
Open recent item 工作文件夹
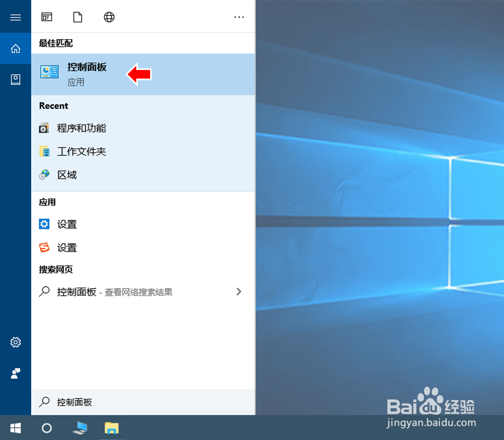(x=143, y=151)
